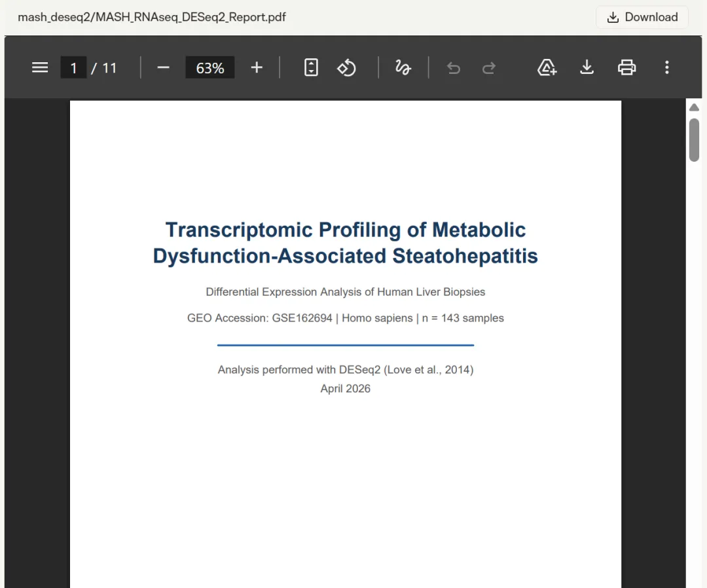Select the draw annotation tool

click(x=403, y=67)
